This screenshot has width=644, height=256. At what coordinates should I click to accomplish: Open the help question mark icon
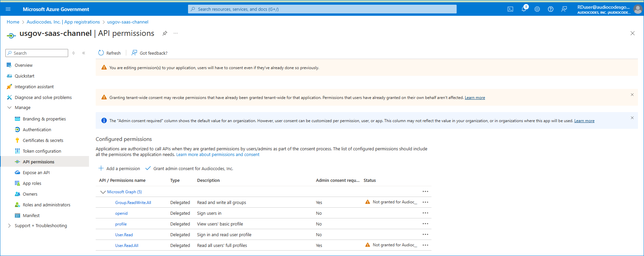tap(551, 9)
